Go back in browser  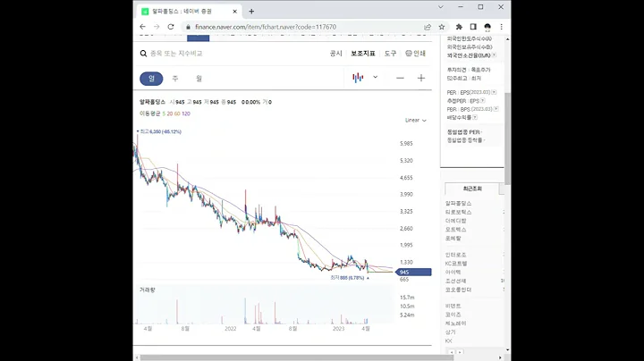click(x=142, y=27)
